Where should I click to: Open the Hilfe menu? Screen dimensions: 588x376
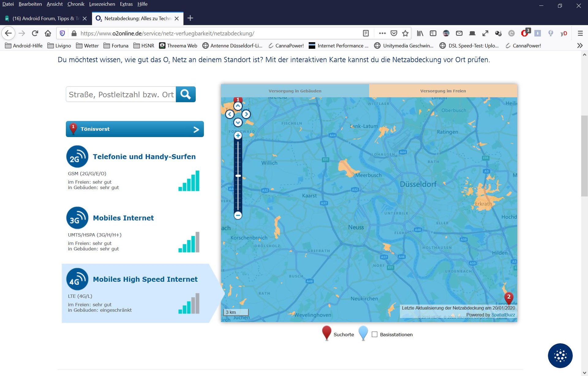pyautogui.click(x=142, y=4)
